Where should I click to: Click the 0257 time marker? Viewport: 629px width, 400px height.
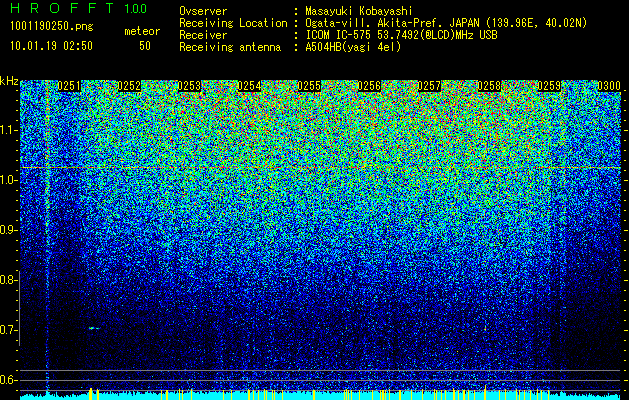(x=429, y=86)
